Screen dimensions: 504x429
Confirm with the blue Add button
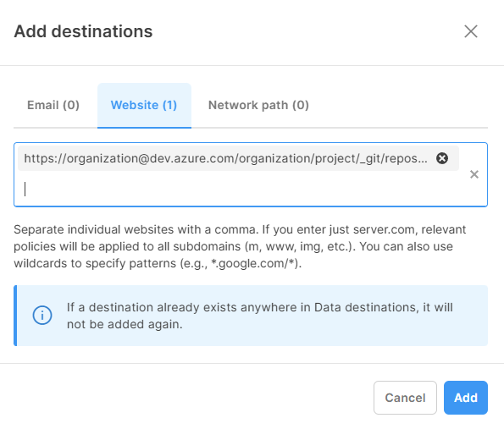click(x=466, y=398)
